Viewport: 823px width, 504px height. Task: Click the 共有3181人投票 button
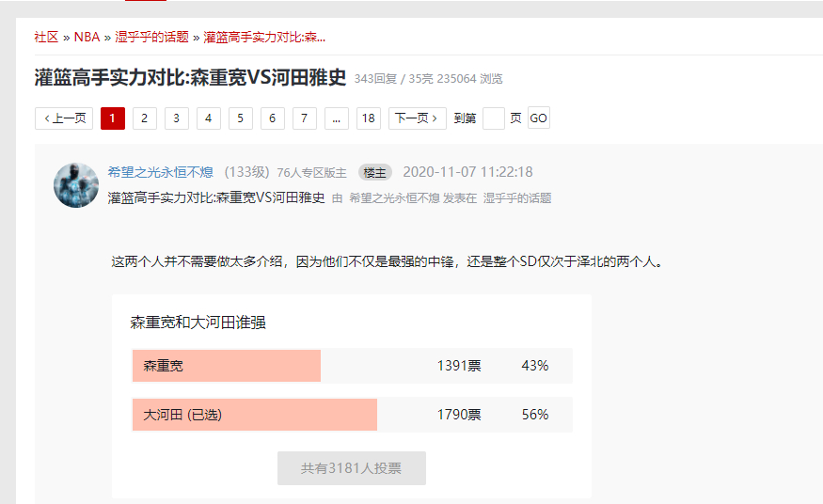351,468
